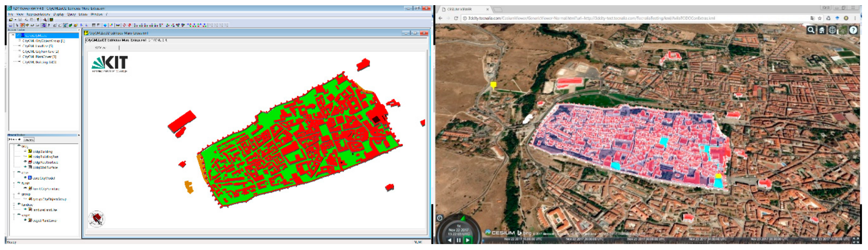Click the Cesium navigation help question mark
Viewport: 868px width, 250px height.
[853, 30]
